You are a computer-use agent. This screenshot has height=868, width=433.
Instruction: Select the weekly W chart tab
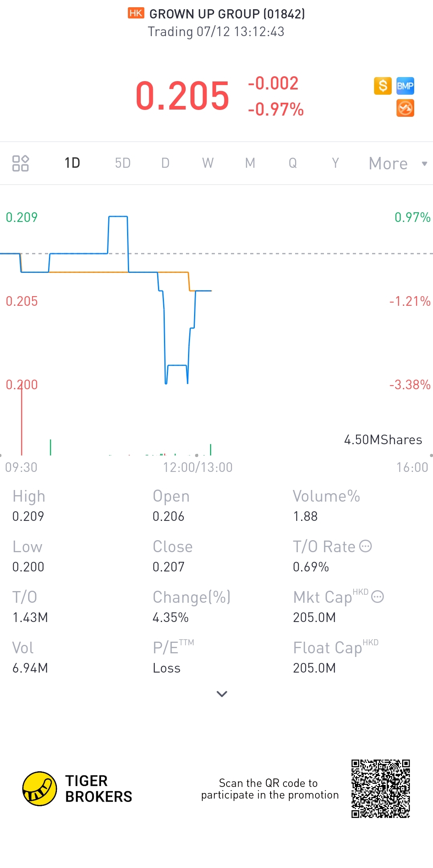pos(208,163)
